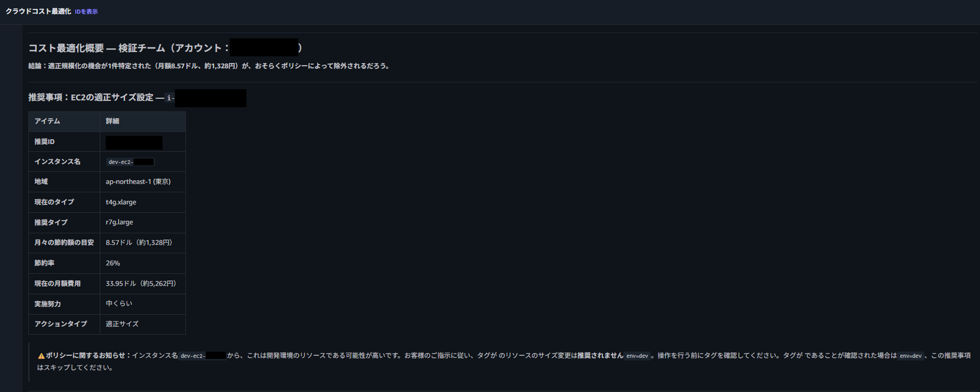This screenshot has width=980, height=392.
Task: Select the '実施努力' row label
Action: (x=48, y=304)
